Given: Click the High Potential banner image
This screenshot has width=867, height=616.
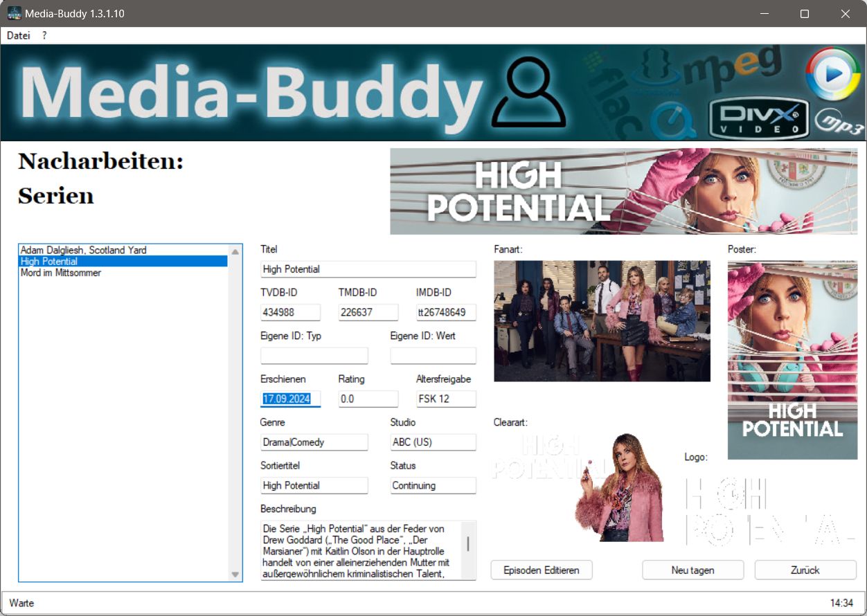Looking at the screenshot, I should click(x=623, y=191).
